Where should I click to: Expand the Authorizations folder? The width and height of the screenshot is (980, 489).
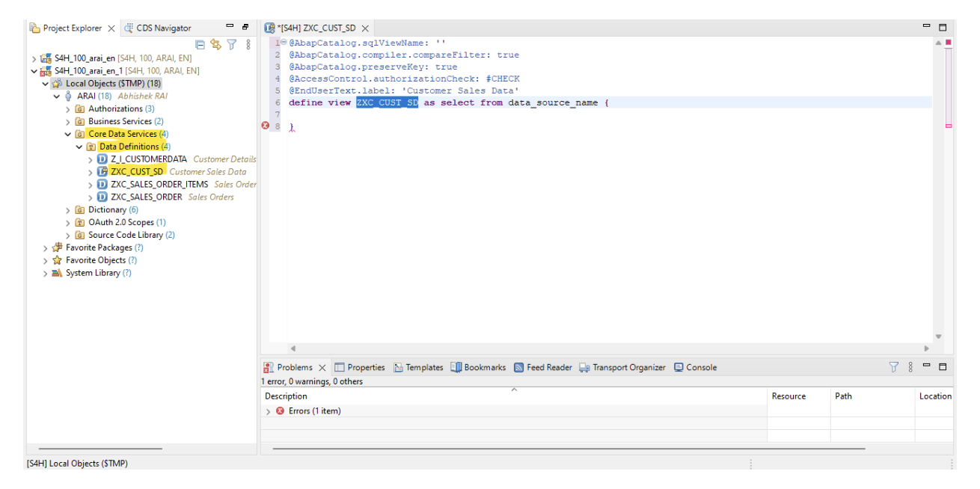(68, 109)
